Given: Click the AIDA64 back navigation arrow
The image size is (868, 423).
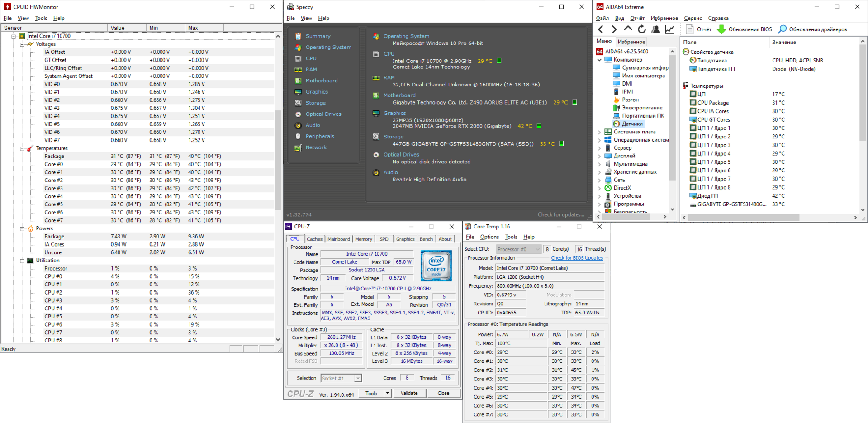Looking at the screenshot, I should [x=601, y=29].
